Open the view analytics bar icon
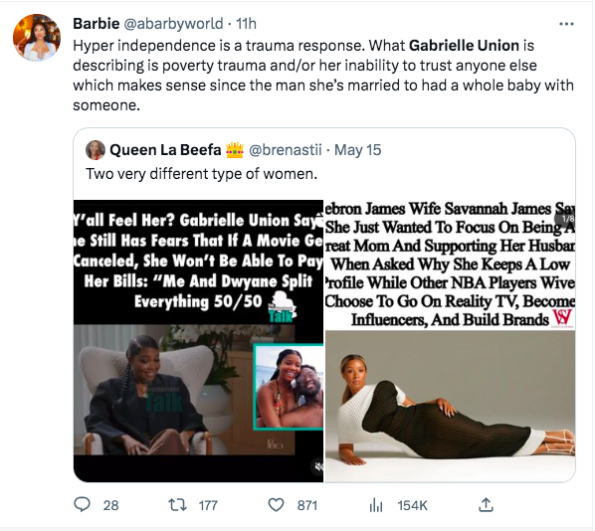595x531 pixels. point(376,505)
